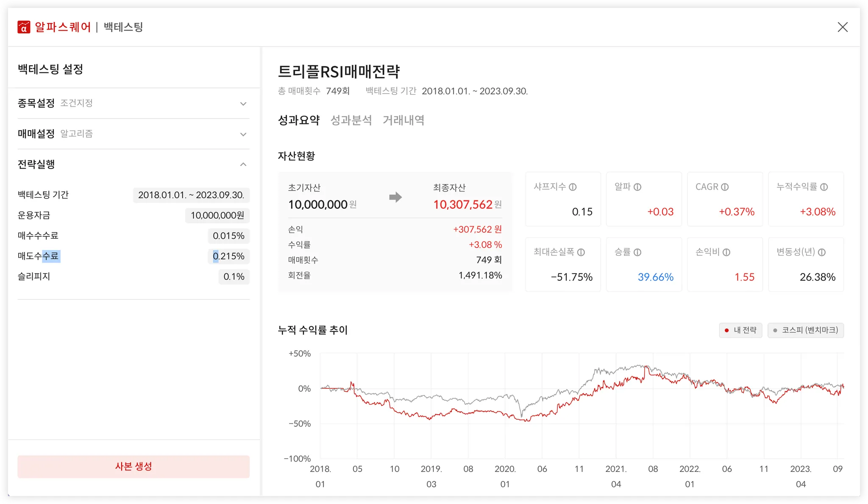868x504 pixels.
Task: Close the 백테스팅 dialog
Action: (x=843, y=27)
